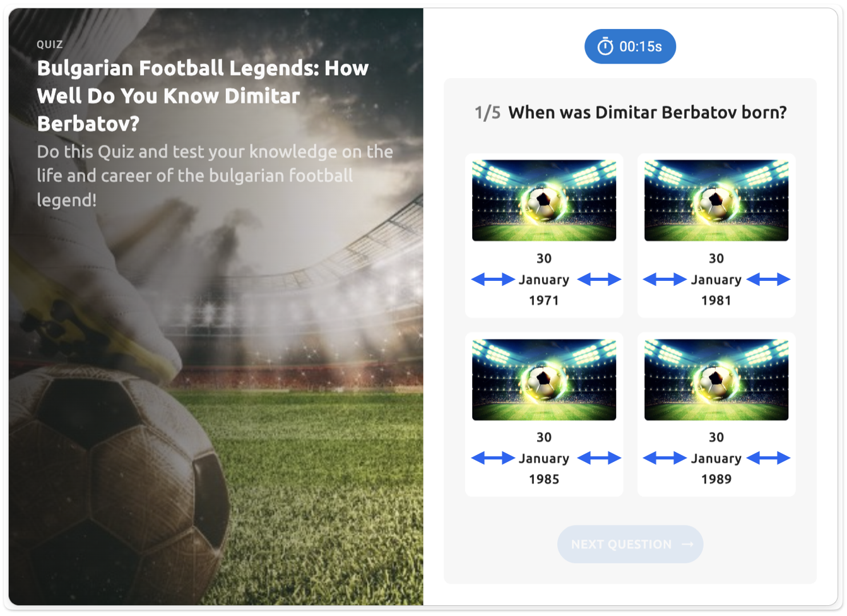Click the blue arrow left of January 1985
This screenshot has width=847, height=616.
pyautogui.click(x=493, y=458)
